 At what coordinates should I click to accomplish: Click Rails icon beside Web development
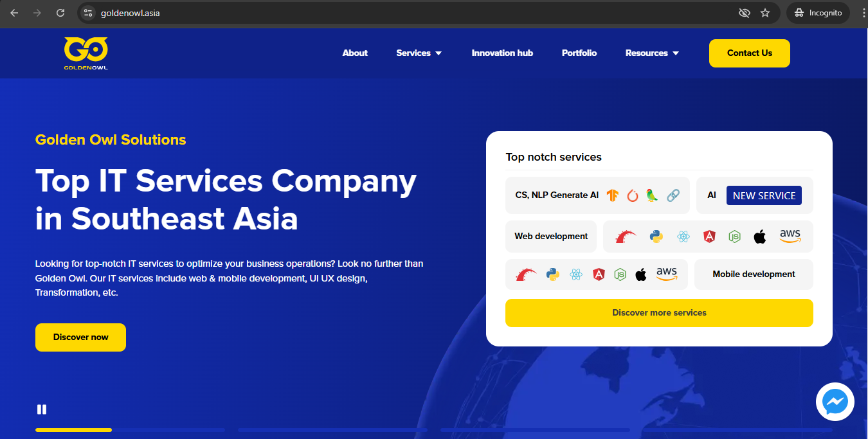[x=626, y=237]
